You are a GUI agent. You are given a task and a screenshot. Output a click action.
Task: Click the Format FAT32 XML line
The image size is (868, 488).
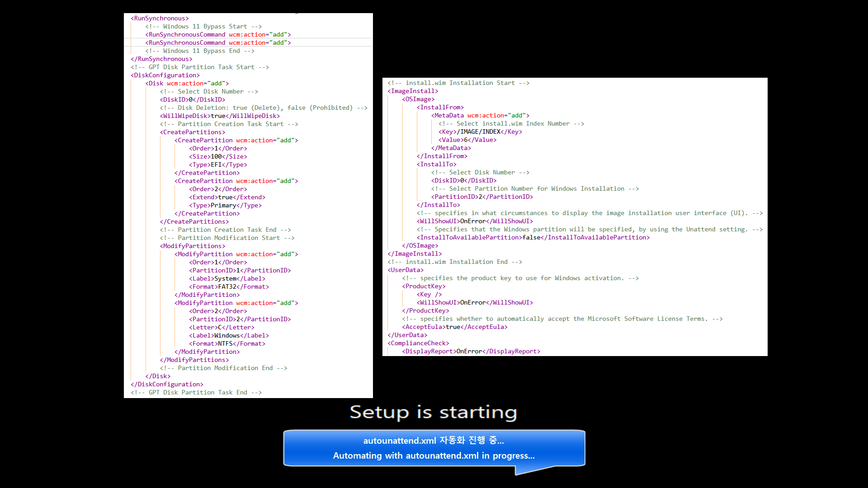(229, 287)
